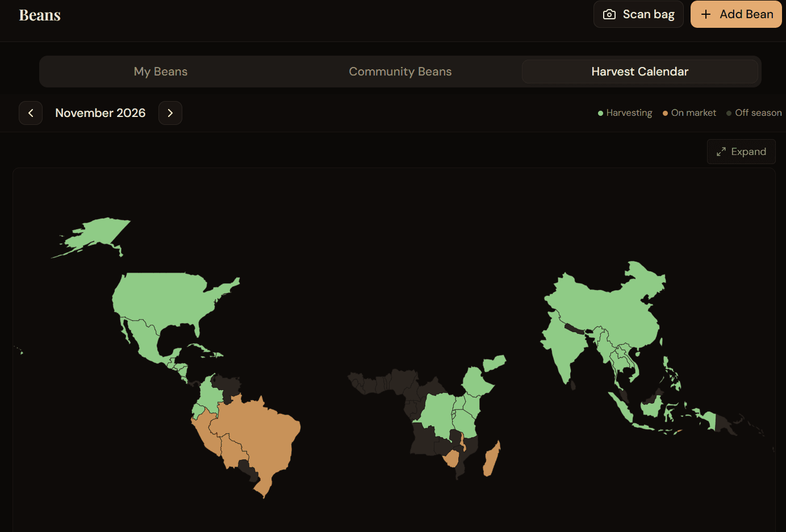Click the Add Bean button label
The image size is (786, 532).
(746, 14)
